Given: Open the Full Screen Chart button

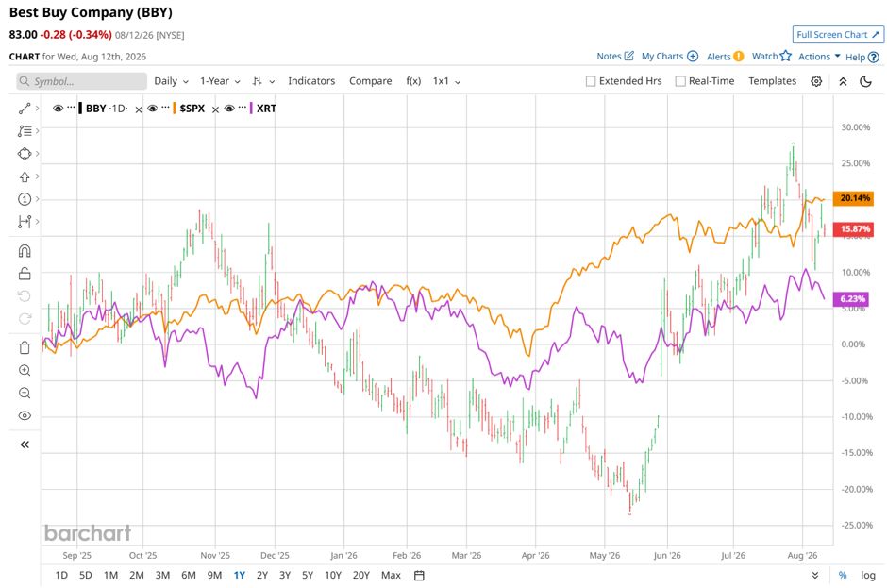Looking at the screenshot, I should tap(838, 35).
